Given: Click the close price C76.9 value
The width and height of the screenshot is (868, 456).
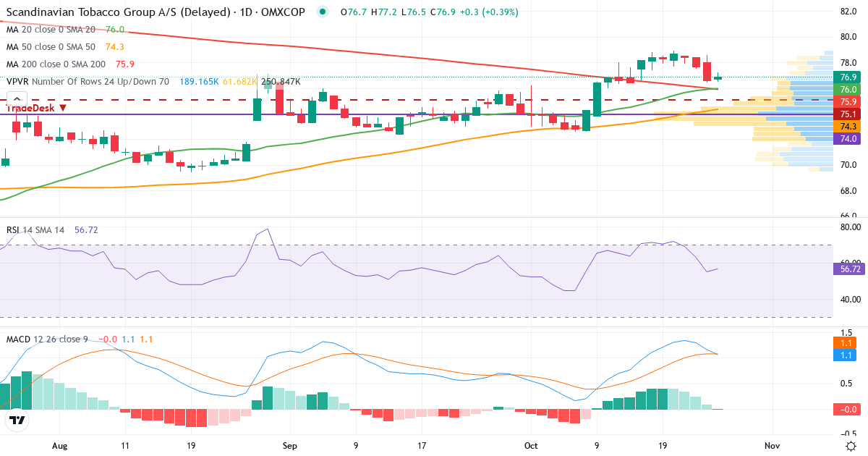Looking at the screenshot, I should (x=442, y=12).
